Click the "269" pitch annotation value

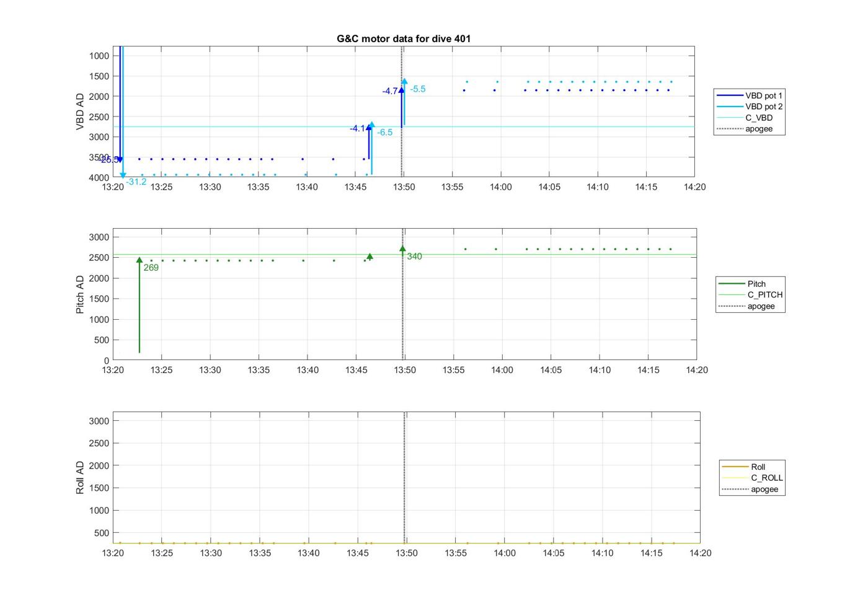click(151, 268)
